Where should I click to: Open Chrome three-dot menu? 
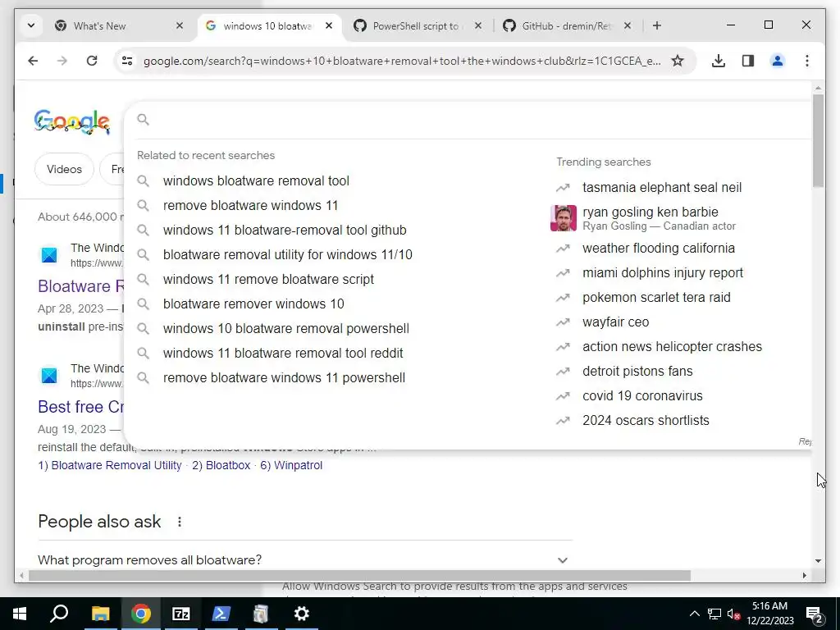(807, 61)
